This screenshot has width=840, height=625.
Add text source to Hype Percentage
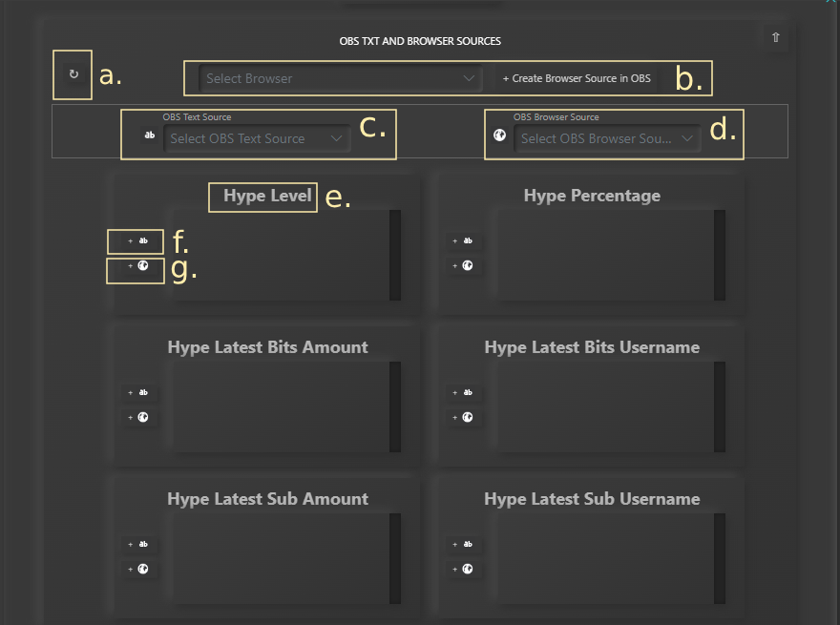tap(463, 241)
